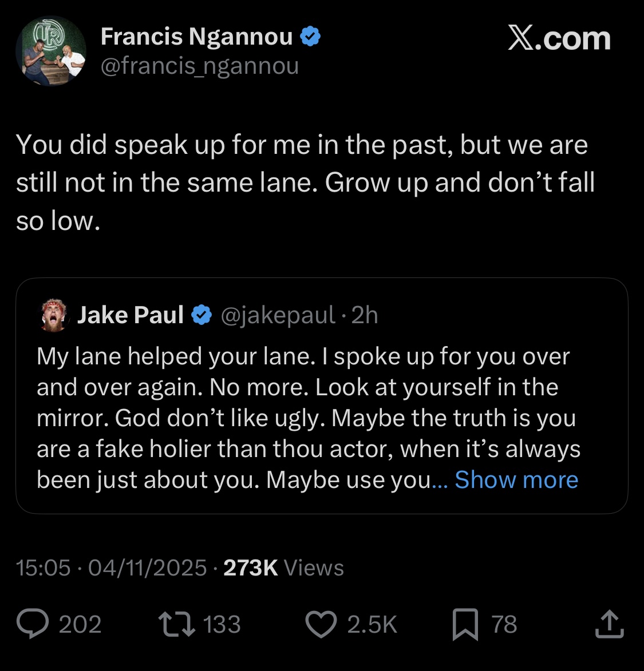Screen dimensions: 644x671
Task: Expand quoted tweet with Show more
Action: point(516,479)
